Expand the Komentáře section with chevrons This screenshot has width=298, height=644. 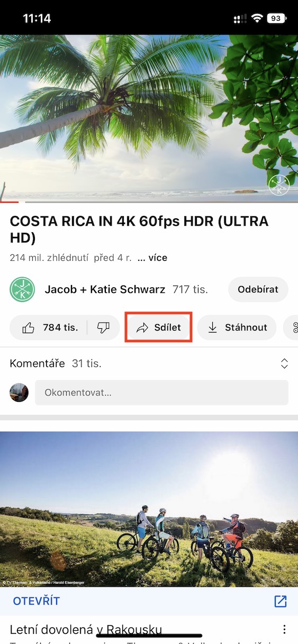(284, 364)
